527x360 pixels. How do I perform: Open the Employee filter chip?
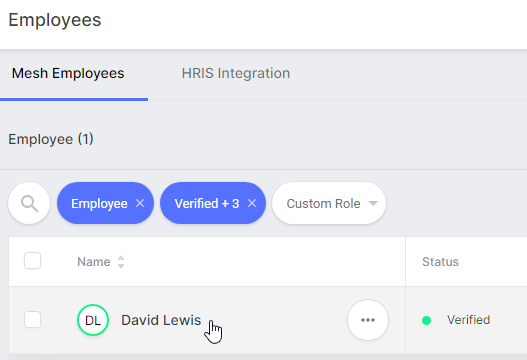99,203
